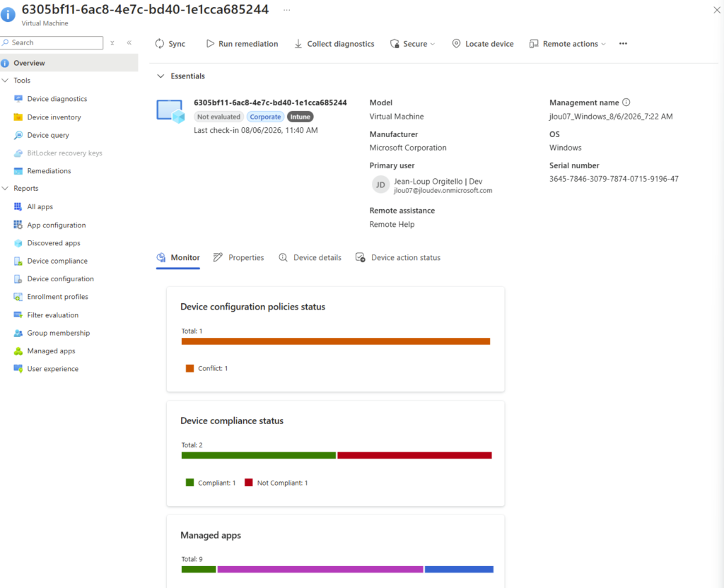This screenshot has width=724, height=588.
Task: Open the Remote actions dropdown arrow
Action: 603,44
